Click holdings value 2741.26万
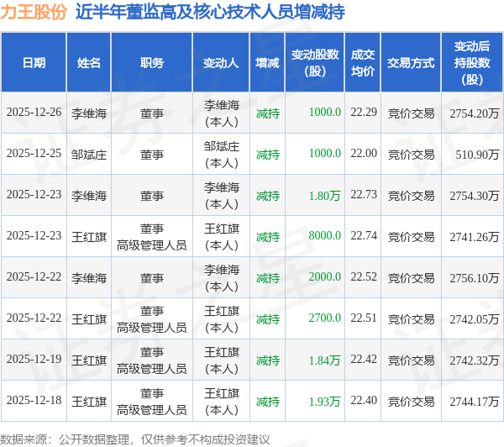504x447 pixels. point(475,237)
